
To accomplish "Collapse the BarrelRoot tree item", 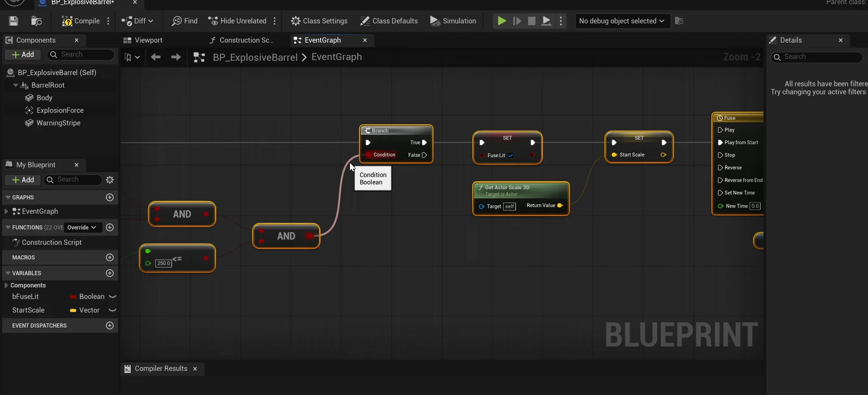I will [16, 85].
